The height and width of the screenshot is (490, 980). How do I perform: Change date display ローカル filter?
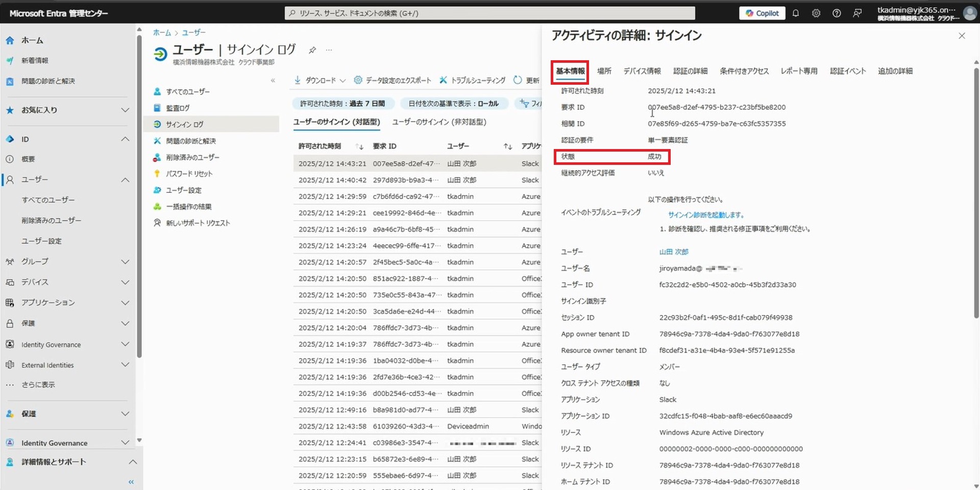coord(453,104)
